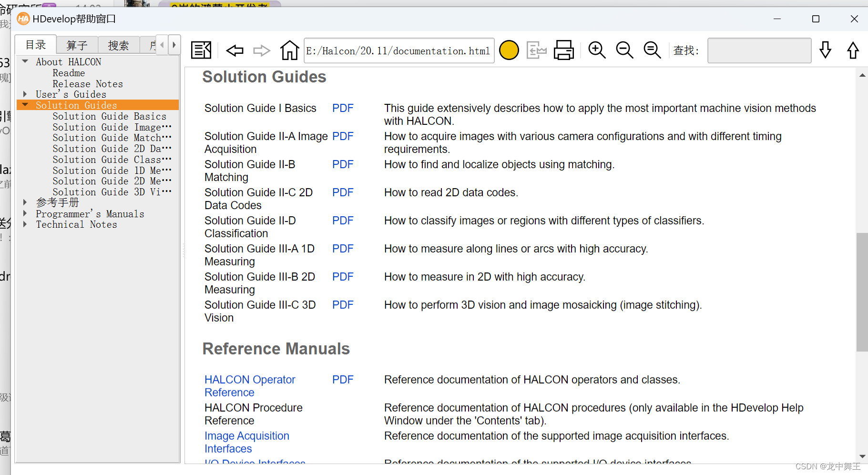Select Solution Guide Class… tree item
The image size is (868, 475).
pyautogui.click(x=112, y=160)
